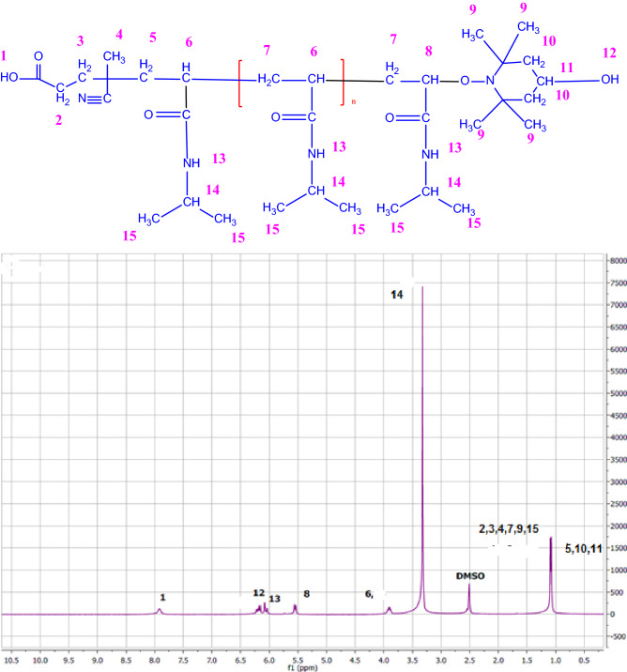The image size is (627, 672).
Task: Select magenta label 3 in the structure
Action: click(80, 41)
